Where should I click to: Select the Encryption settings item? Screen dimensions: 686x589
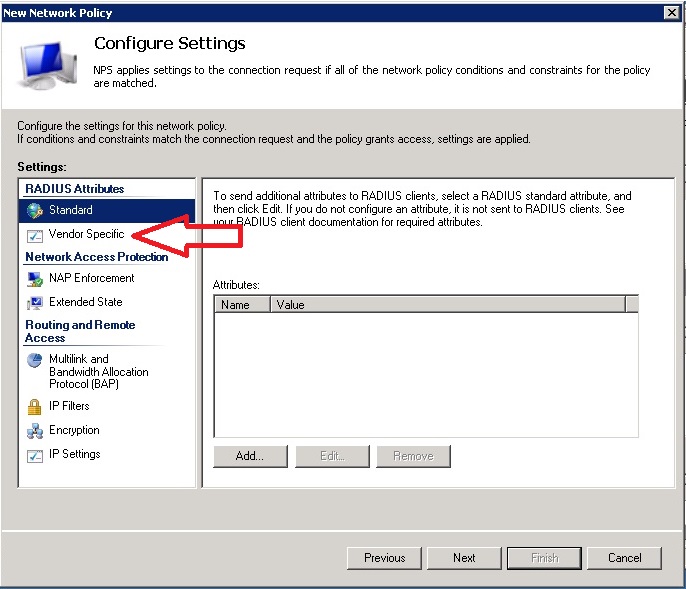coord(74,430)
